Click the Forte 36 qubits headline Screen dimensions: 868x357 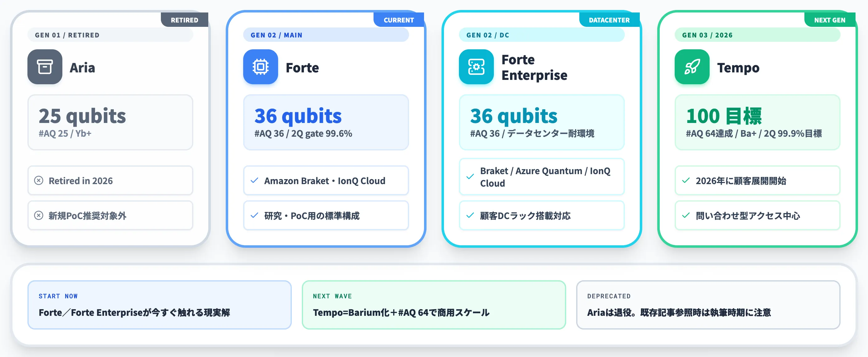298,116
